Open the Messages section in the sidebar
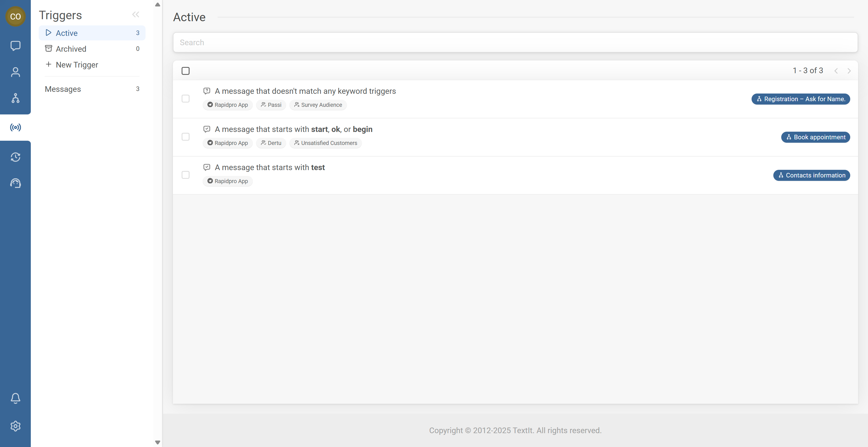Screen dimensions: 868x447 point(63,89)
